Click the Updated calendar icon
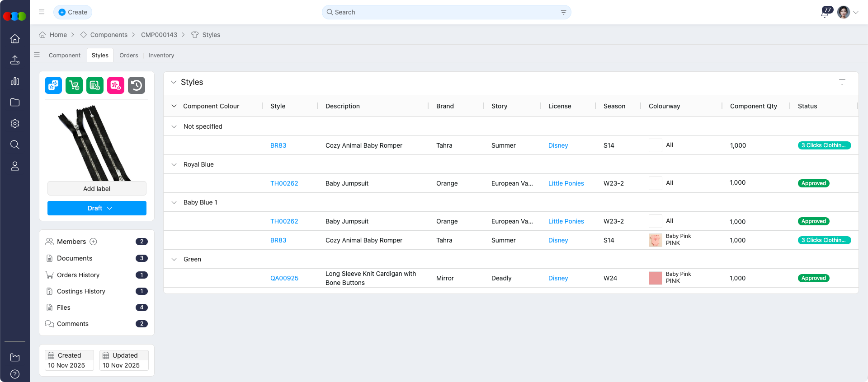 (106, 355)
